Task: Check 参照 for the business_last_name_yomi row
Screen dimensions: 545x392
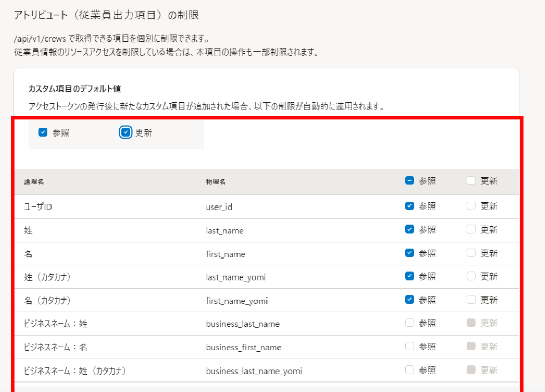Action: (x=409, y=370)
